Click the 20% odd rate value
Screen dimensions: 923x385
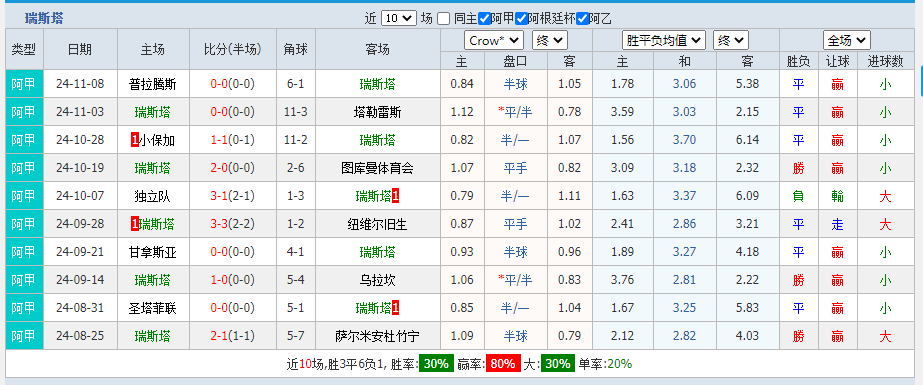pyautogui.click(x=619, y=364)
